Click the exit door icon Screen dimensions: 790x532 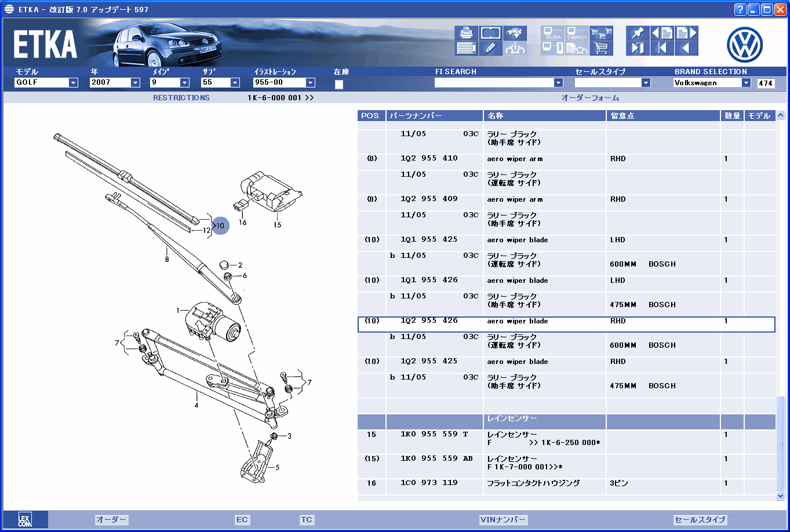[638, 48]
